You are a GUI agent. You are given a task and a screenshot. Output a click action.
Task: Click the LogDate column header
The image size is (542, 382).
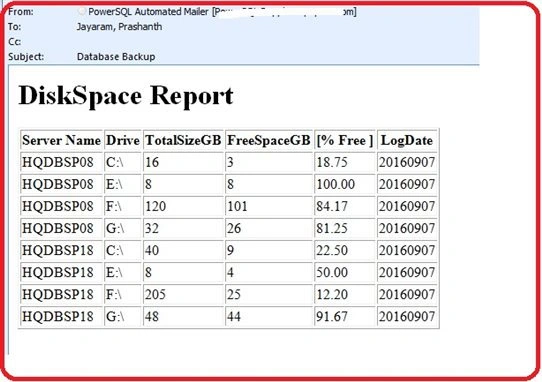pyautogui.click(x=407, y=140)
